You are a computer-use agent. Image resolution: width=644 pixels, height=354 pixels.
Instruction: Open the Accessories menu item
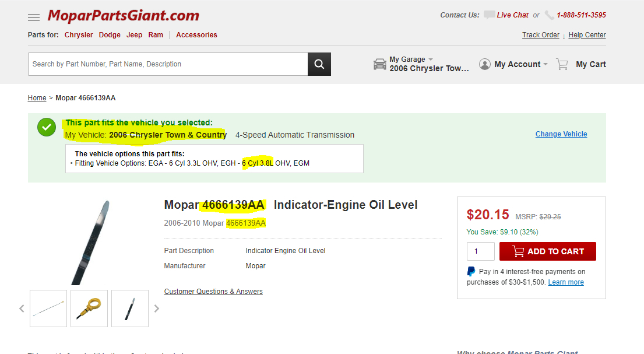pyautogui.click(x=196, y=35)
